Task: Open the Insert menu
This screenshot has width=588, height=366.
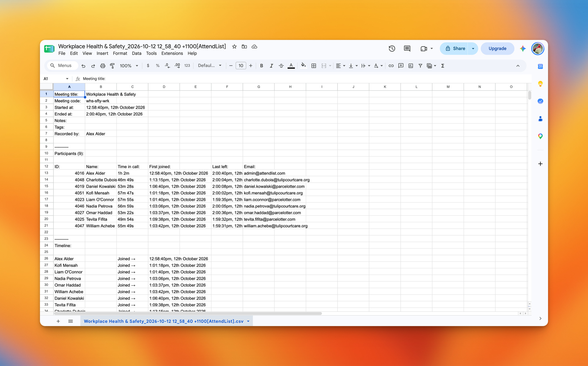Action: 102,53
